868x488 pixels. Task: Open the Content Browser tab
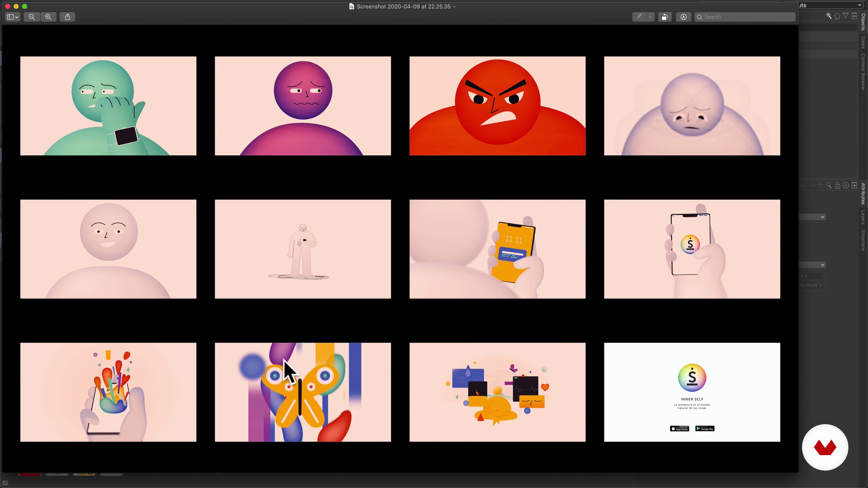863,72
